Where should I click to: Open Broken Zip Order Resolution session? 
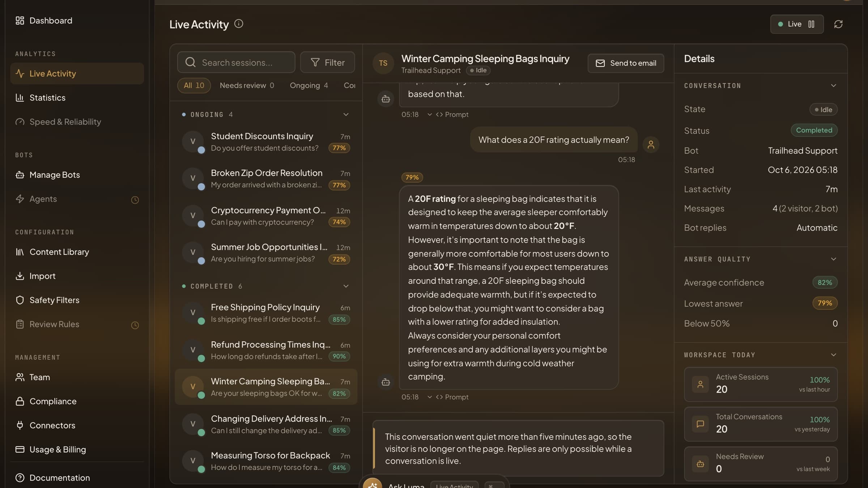266,179
